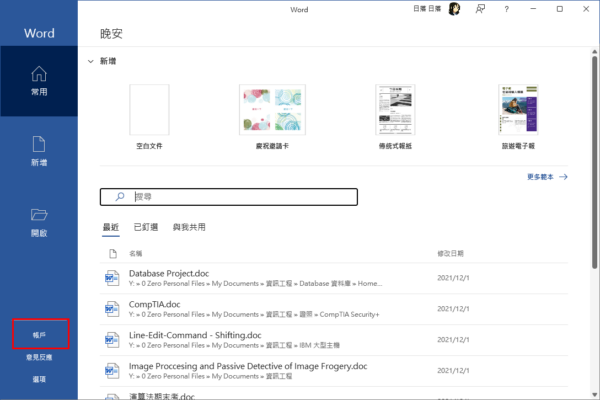Sort by the 修改日期 column header
The height and width of the screenshot is (400, 600).
click(x=450, y=253)
